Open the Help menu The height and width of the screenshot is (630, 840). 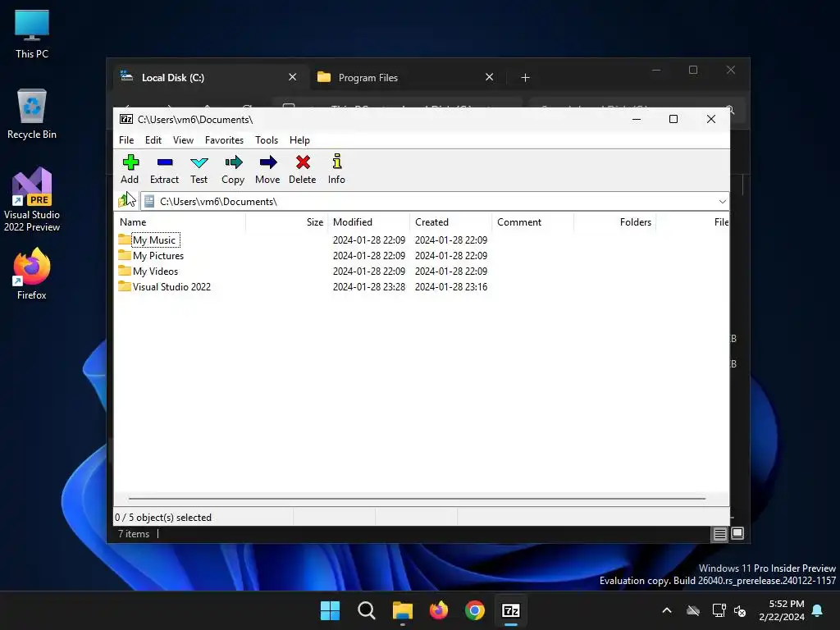pos(300,139)
